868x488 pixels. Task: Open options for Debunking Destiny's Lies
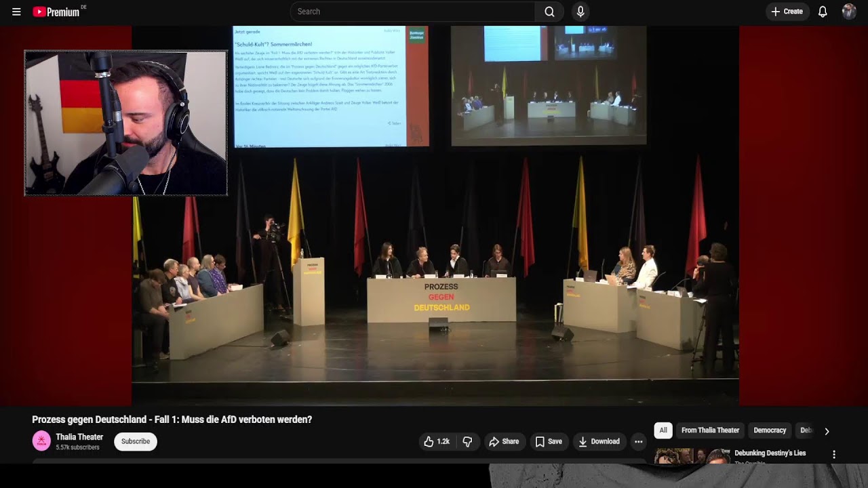tap(834, 454)
